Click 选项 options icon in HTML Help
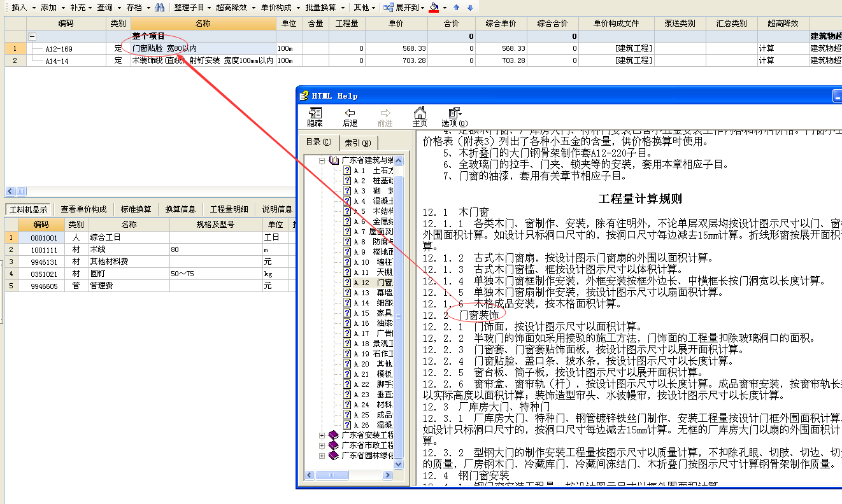842x504 pixels. [x=454, y=113]
